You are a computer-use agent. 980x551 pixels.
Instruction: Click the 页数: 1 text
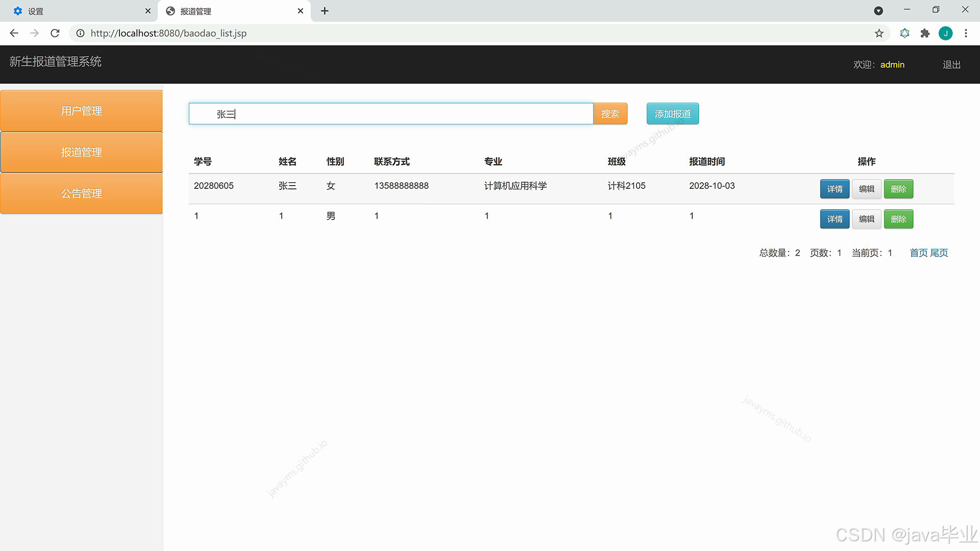coord(825,253)
